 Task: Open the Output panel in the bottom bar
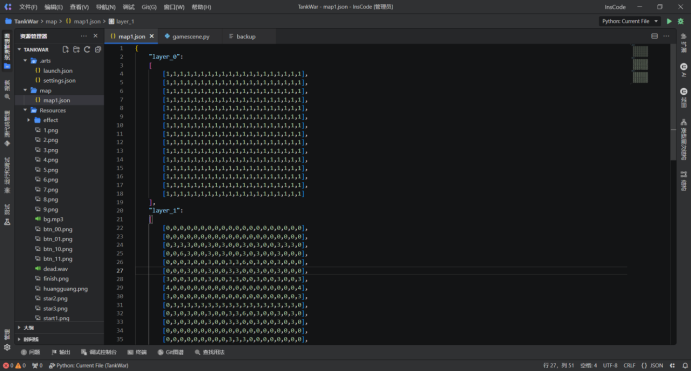coord(61,352)
